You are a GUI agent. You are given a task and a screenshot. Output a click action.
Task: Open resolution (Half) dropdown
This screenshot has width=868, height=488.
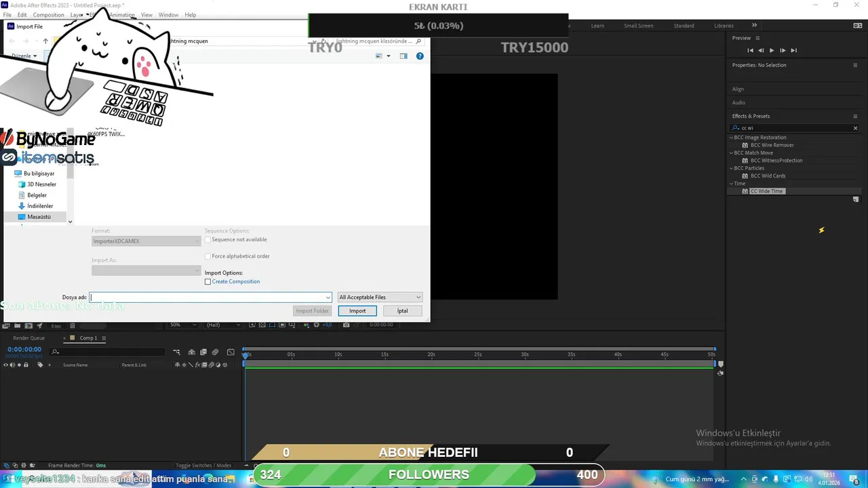tap(223, 325)
